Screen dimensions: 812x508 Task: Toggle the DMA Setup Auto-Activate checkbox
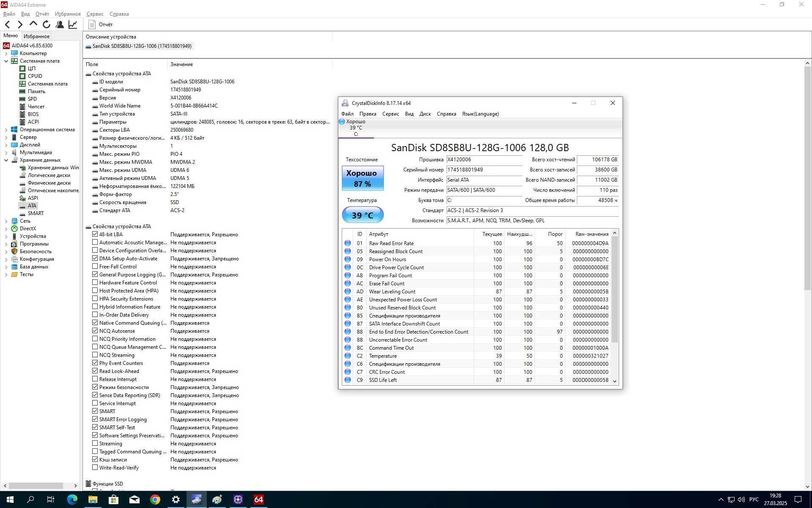[x=95, y=258]
